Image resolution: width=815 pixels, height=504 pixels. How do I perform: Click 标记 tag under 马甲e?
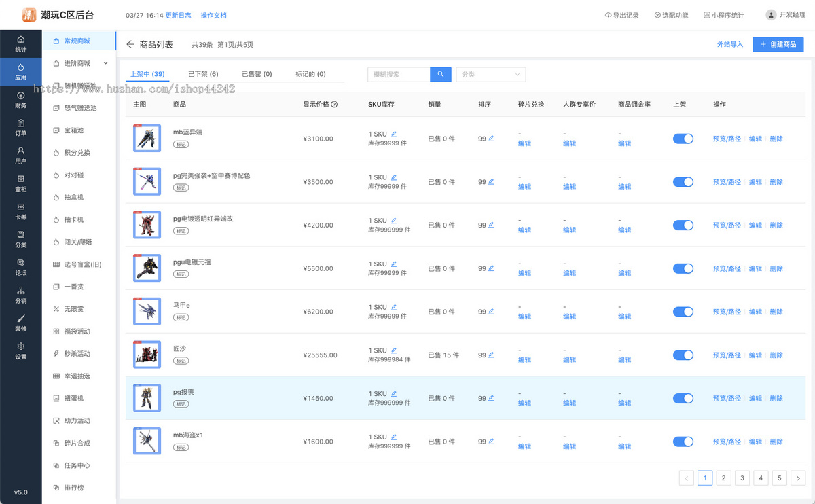click(x=181, y=317)
